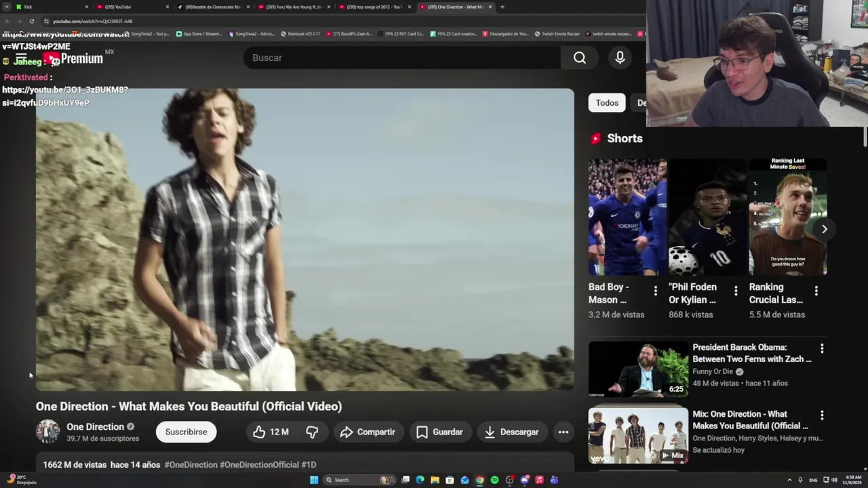
Task: Open Spotify from taskbar
Action: coord(494,480)
